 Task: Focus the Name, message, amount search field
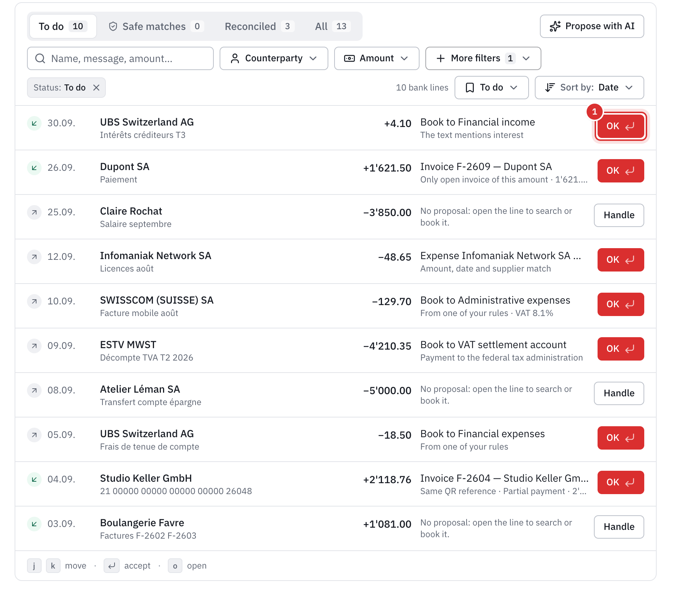[120, 58]
